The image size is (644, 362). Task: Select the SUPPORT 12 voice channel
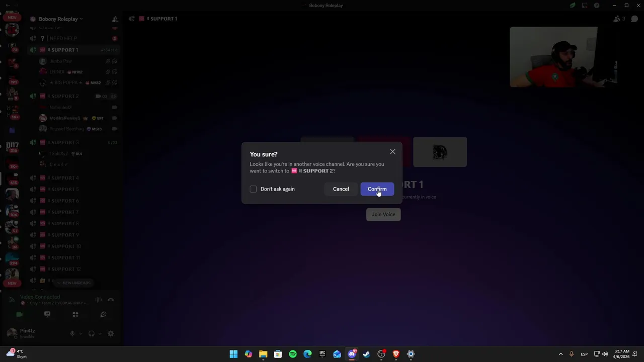click(x=73, y=269)
